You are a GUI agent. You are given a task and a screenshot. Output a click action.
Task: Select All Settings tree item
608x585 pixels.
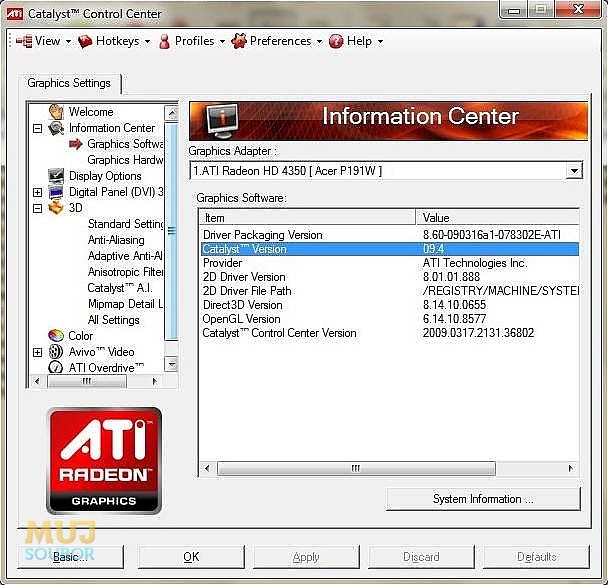click(114, 320)
